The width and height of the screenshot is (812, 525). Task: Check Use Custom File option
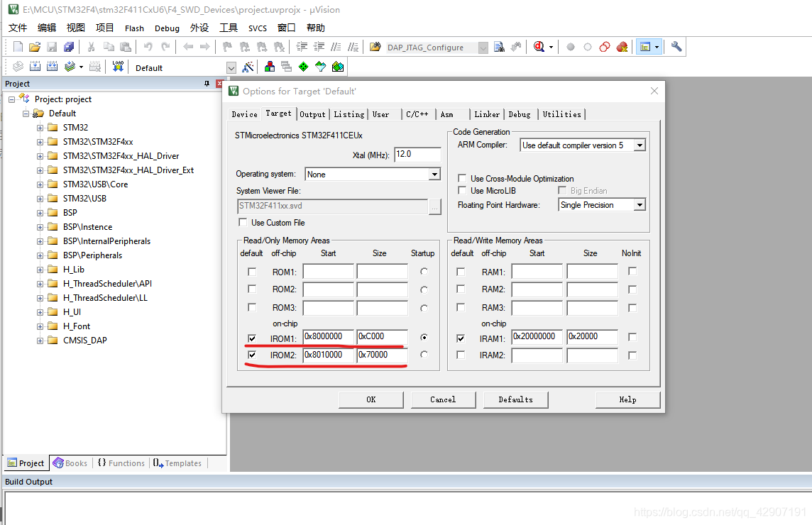[x=242, y=222]
